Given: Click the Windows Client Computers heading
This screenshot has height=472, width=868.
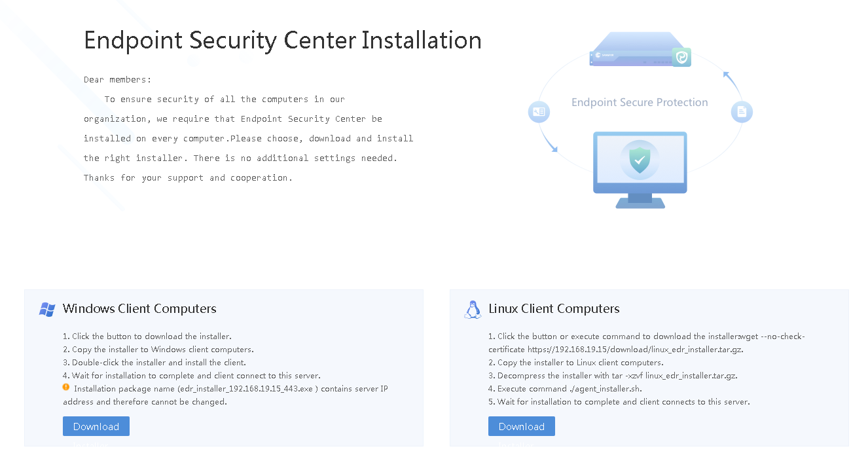Looking at the screenshot, I should click(139, 309).
